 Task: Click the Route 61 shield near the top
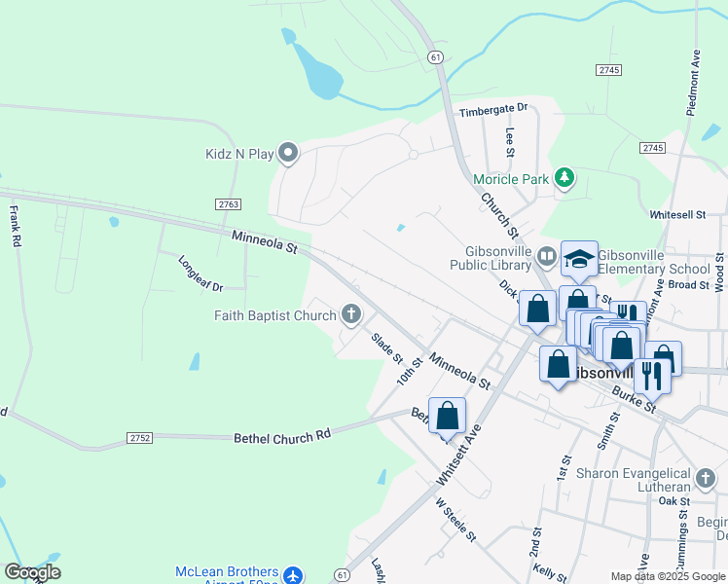click(x=435, y=57)
